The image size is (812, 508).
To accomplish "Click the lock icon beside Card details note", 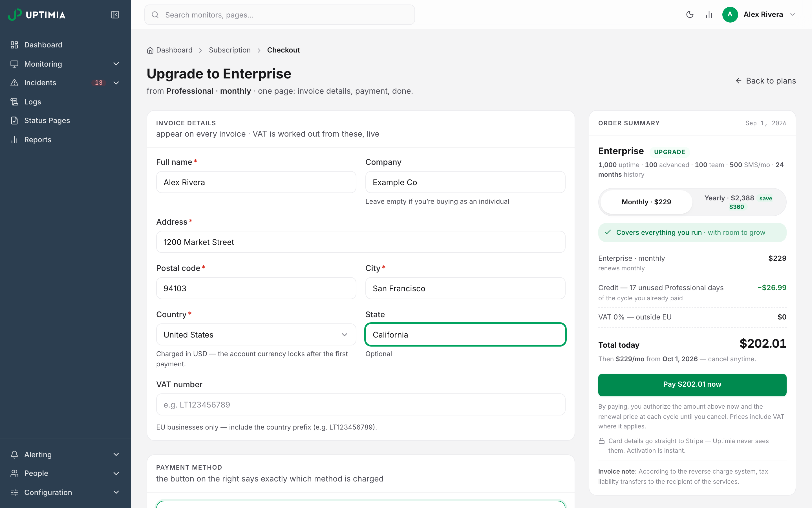I will click(x=602, y=441).
